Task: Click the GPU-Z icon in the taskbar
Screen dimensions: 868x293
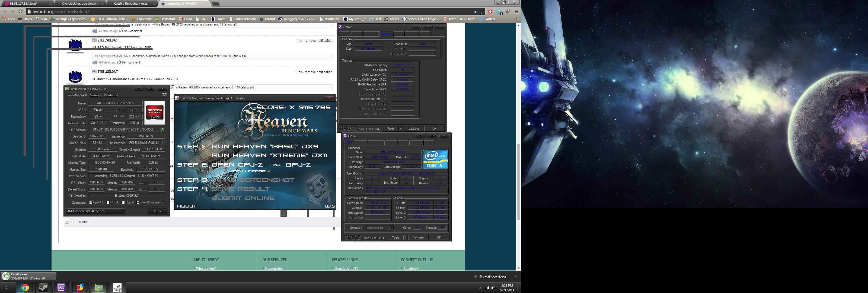Action: click(99, 288)
